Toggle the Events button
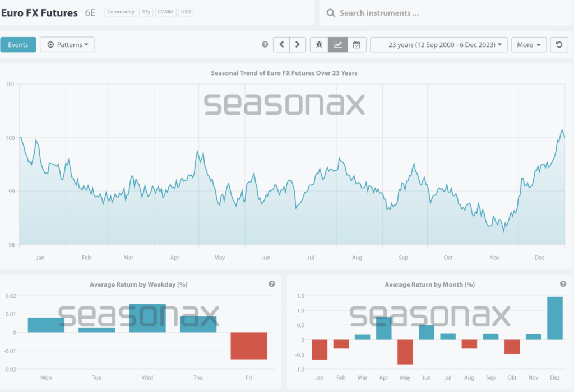Image resolution: width=574 pixels, height=392 pixels. click(18, 45)
